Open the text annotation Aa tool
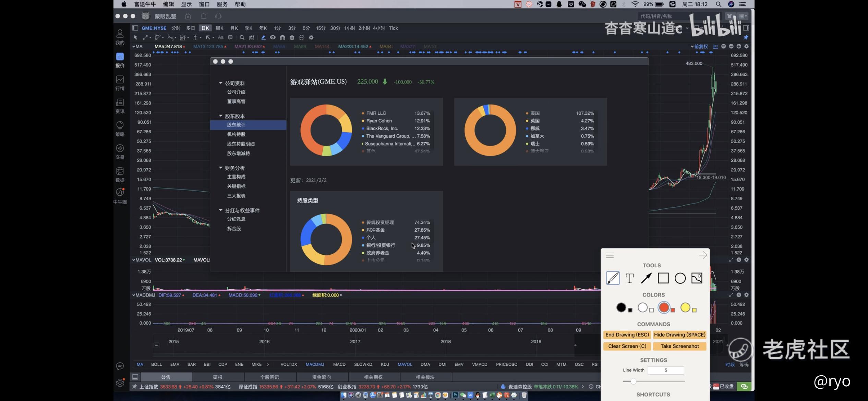This screenshot has width=868, height=401. pos(221,37)
